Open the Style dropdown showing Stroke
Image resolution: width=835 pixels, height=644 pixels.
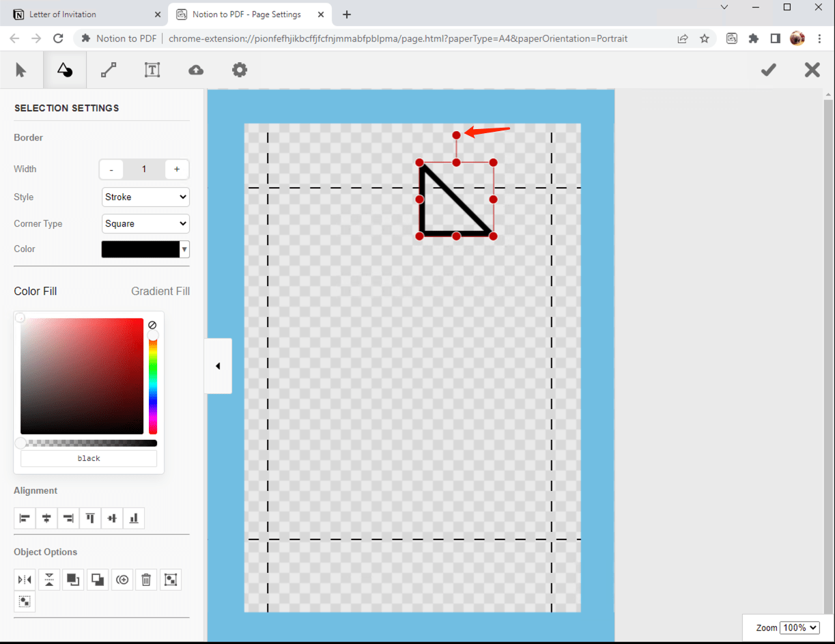(x=145, y=197)
